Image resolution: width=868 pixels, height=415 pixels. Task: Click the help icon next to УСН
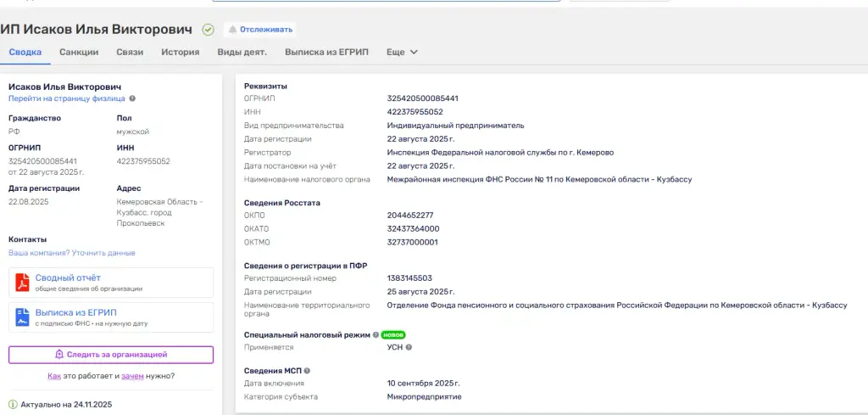click(409, 347)
